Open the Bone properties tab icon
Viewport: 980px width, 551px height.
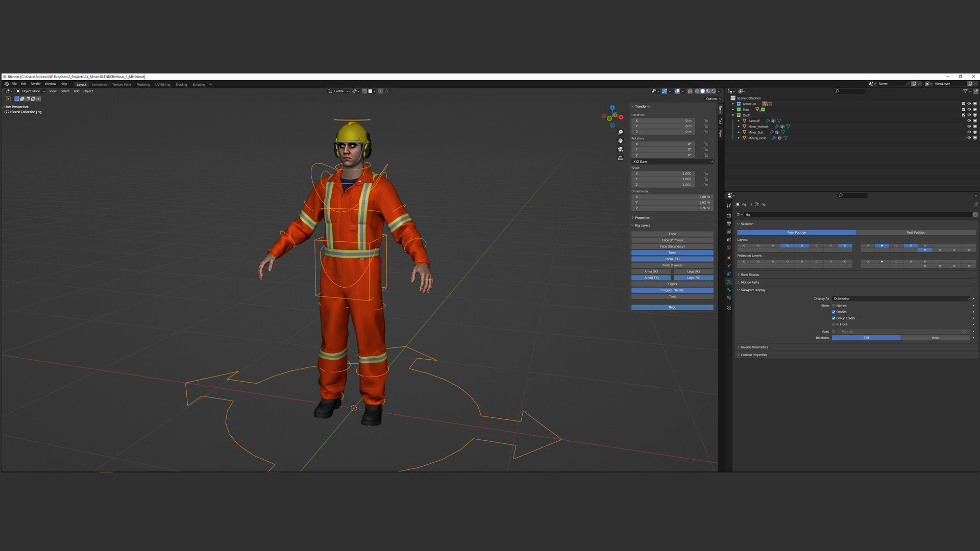pyautogui.click(x=728, y=290)
